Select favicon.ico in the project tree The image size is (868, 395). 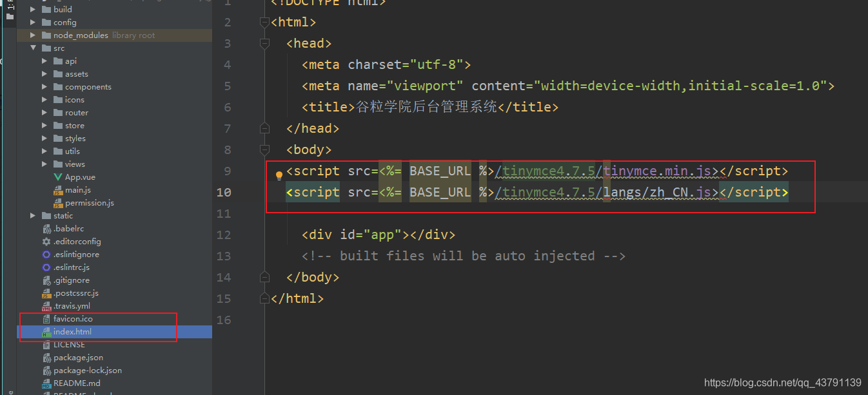(x=73, y=319)
